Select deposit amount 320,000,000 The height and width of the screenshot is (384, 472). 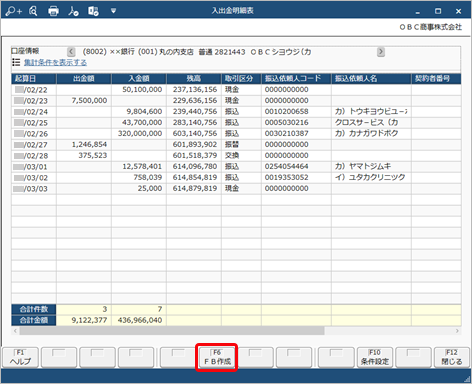point(140,133)
